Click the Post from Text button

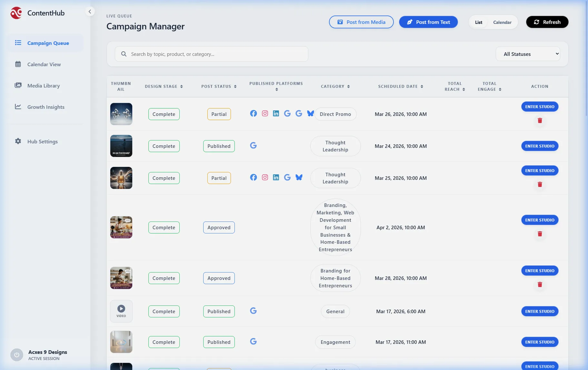pos(428,22)
